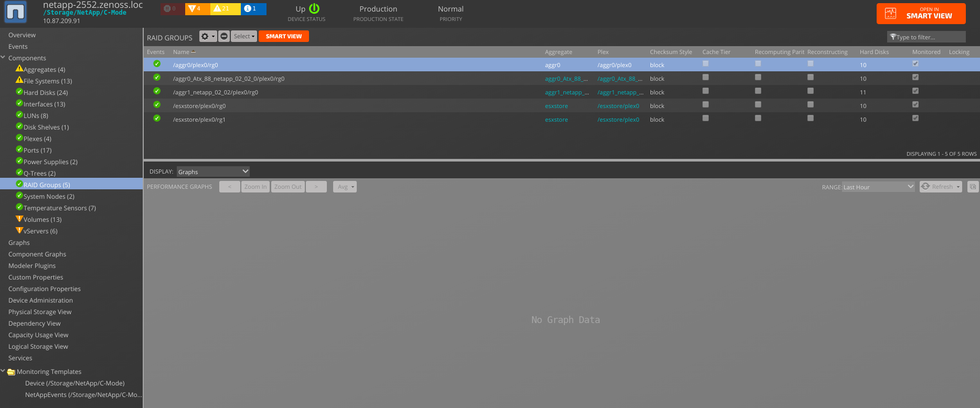The width and height of the screenshot is (980, 408).
Task: Open the /Storage/NetApp/C-Mode device class link
Action: point(84,13)
